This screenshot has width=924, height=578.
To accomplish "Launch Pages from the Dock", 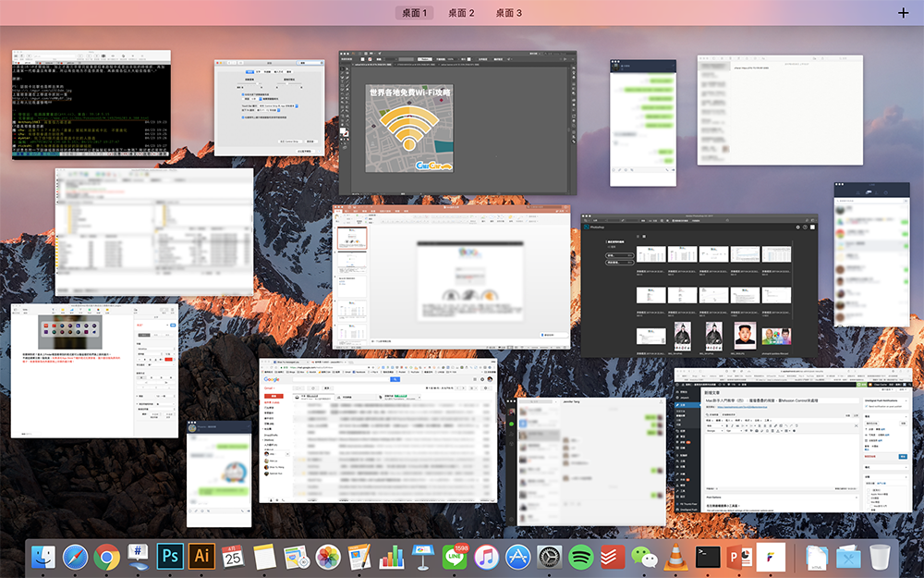I will (359, 557).
